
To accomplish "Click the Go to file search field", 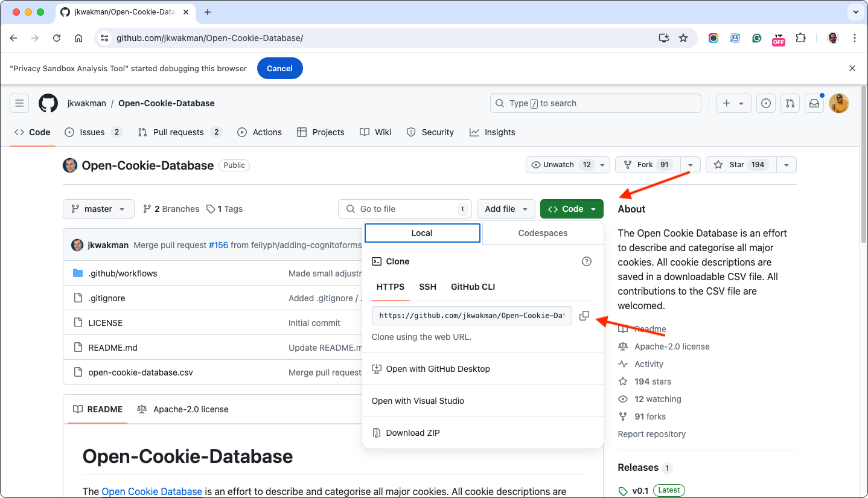I will [x=405, y=209].
